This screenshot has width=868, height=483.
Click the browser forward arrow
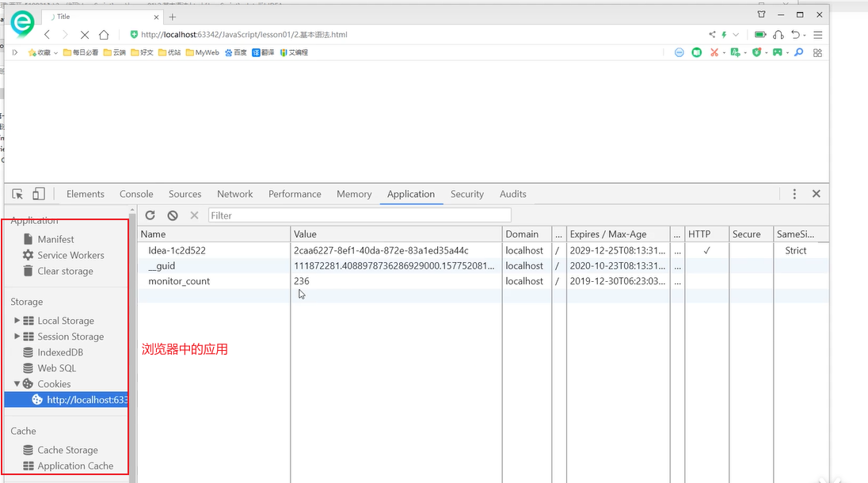[x=65, y=34]
